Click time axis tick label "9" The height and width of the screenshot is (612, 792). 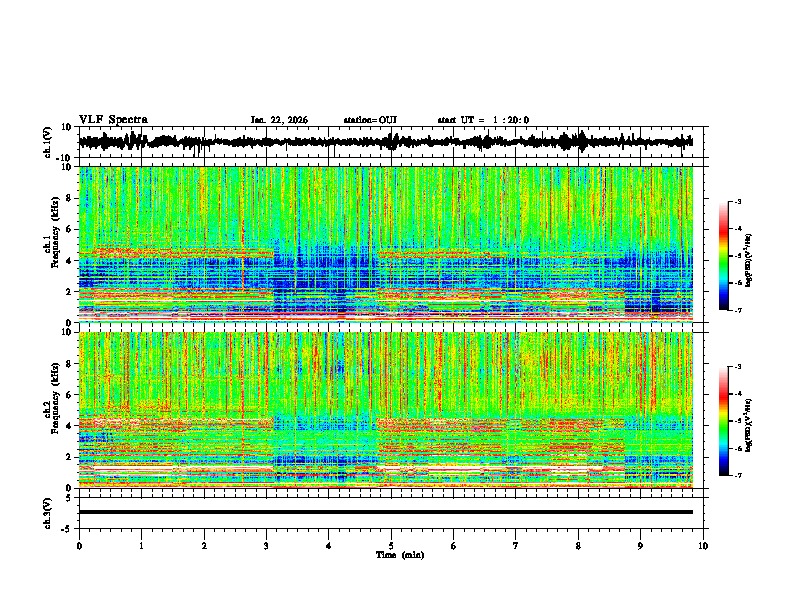pyautogui.click(x=640, y=546)
